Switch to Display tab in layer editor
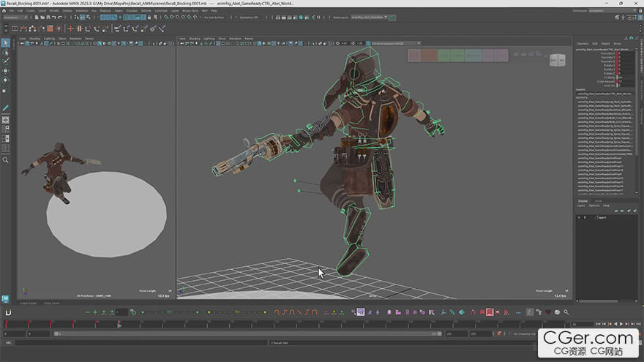This screenshot has width=644, height=362. [x=583, y=200]
